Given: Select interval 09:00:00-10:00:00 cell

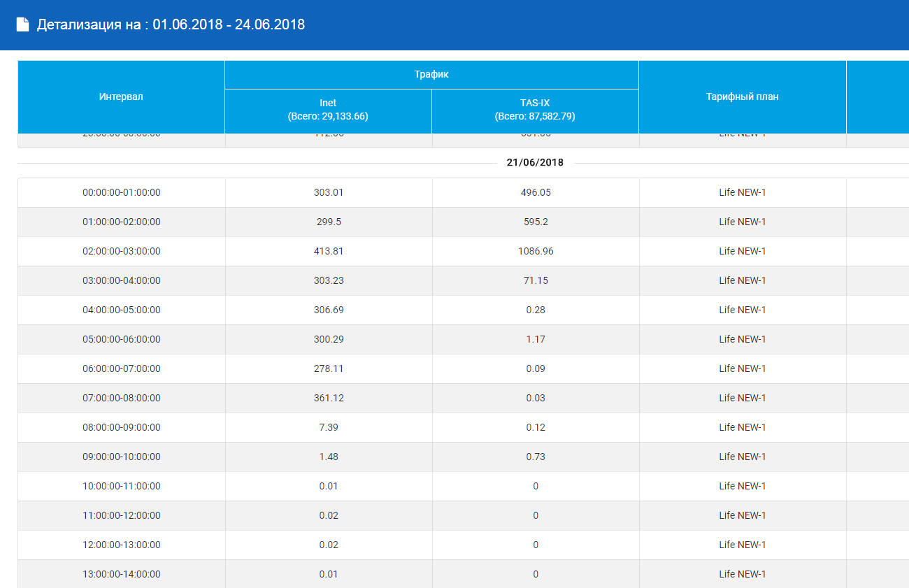Looking at the screenshot, I should [122, 457].
